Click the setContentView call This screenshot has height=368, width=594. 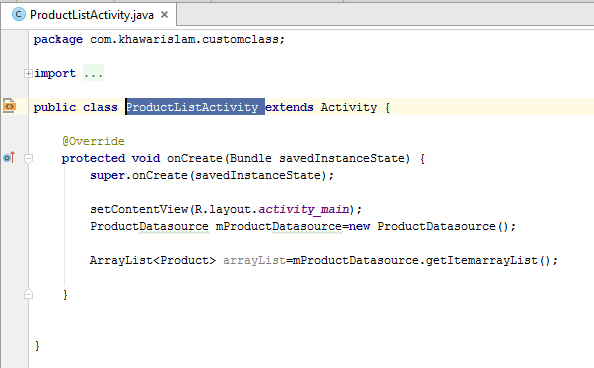coord(139,209)
